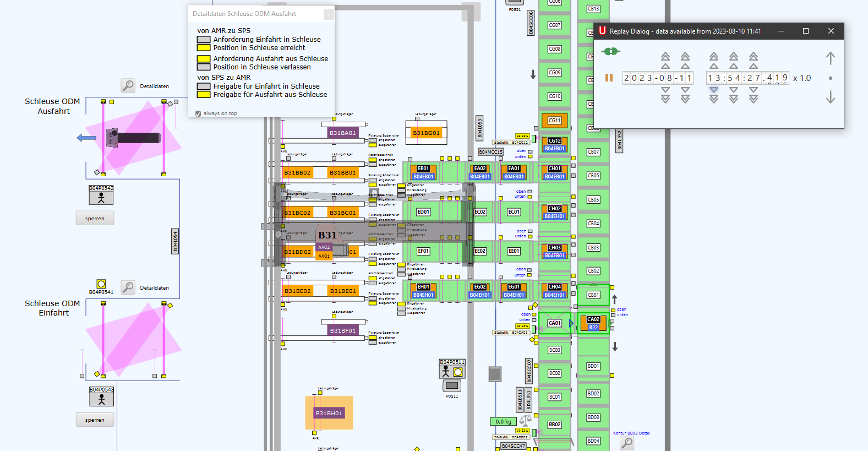868x451 pixels.
Task: Click the green connection plug icon
Action: pos(611,51)
